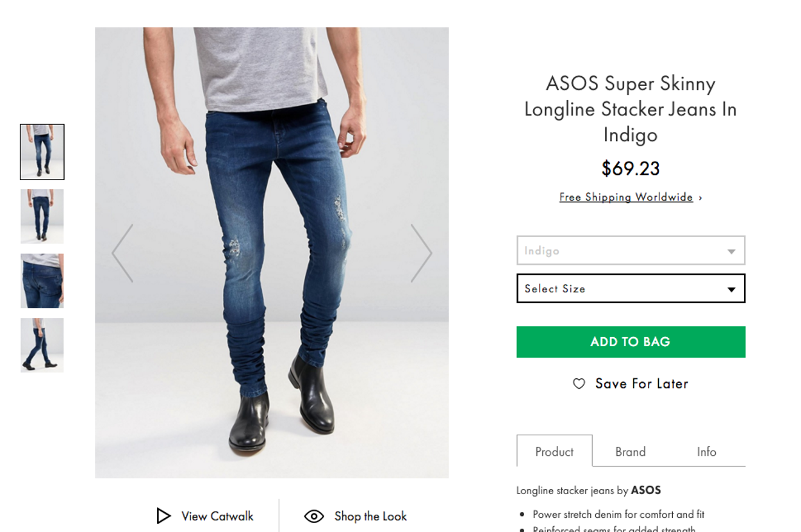Select the Product tab
This screenshot has width=801, height=532.
pos(554,452)
